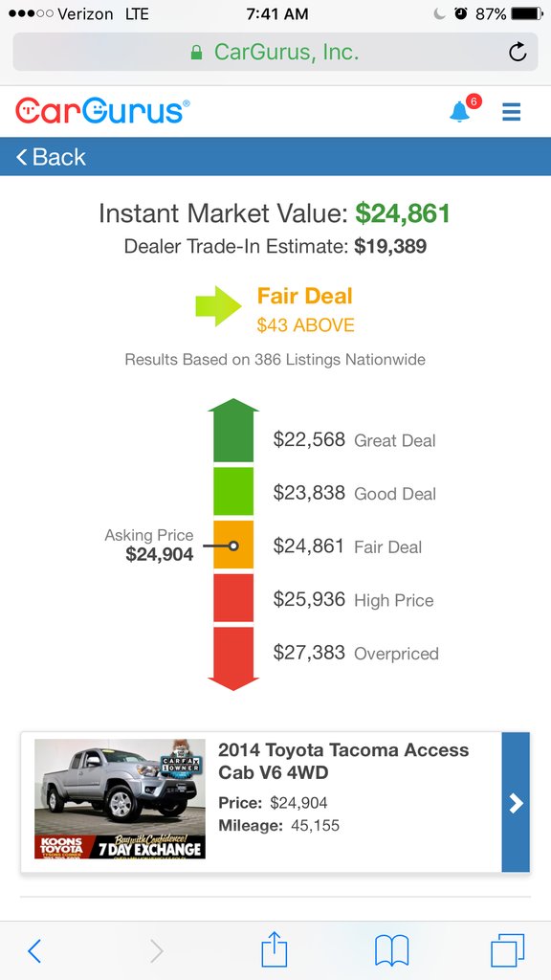Select the light green Good Deal segment
This screenshot has height=980, width=551.
[x=233, y=491]
